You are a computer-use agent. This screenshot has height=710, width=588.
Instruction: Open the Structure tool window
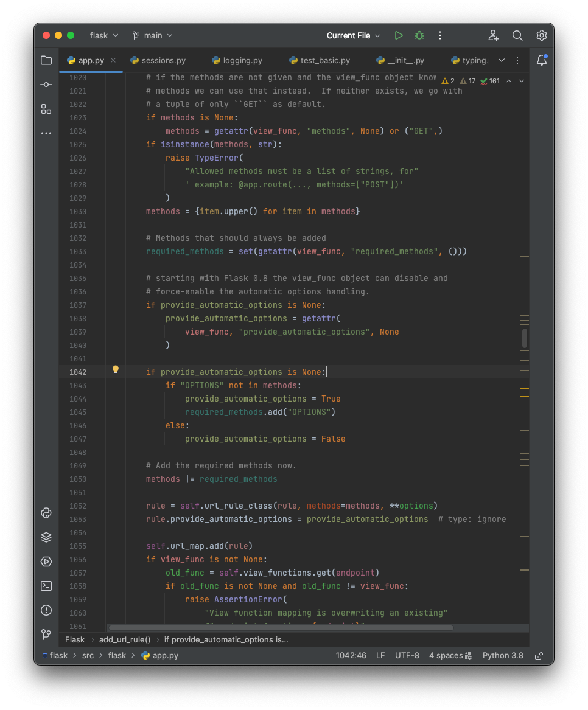pyautogui.click(x=46, y=109)
